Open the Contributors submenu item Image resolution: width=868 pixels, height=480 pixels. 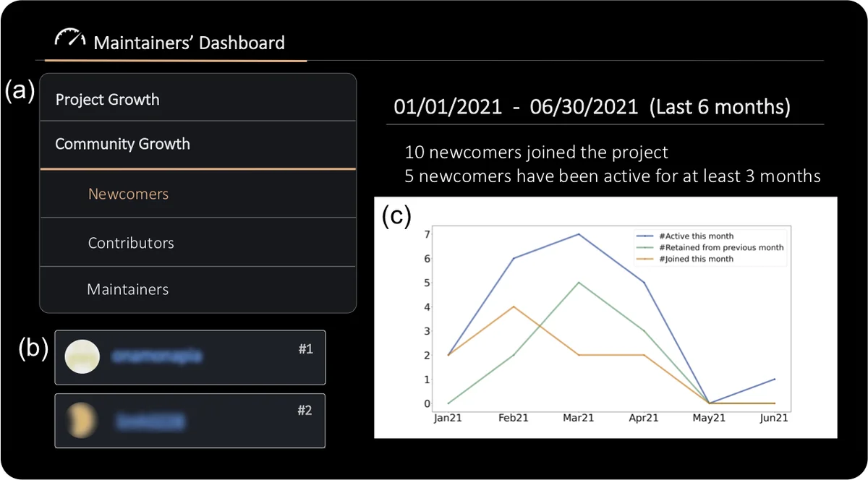[x=131, y=243]
